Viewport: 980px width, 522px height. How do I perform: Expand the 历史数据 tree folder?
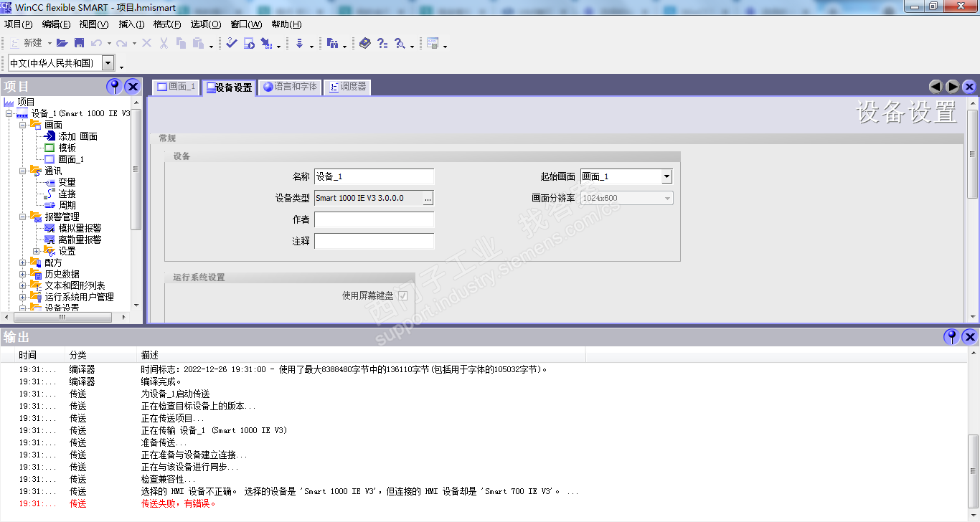[x=23, y=274]
